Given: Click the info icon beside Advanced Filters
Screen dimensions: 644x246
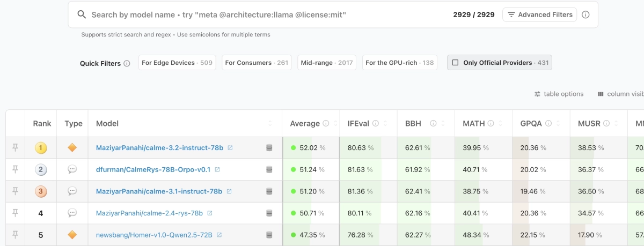Looking at the screenshot, I should pyautogui.click(x=586, y=14).
